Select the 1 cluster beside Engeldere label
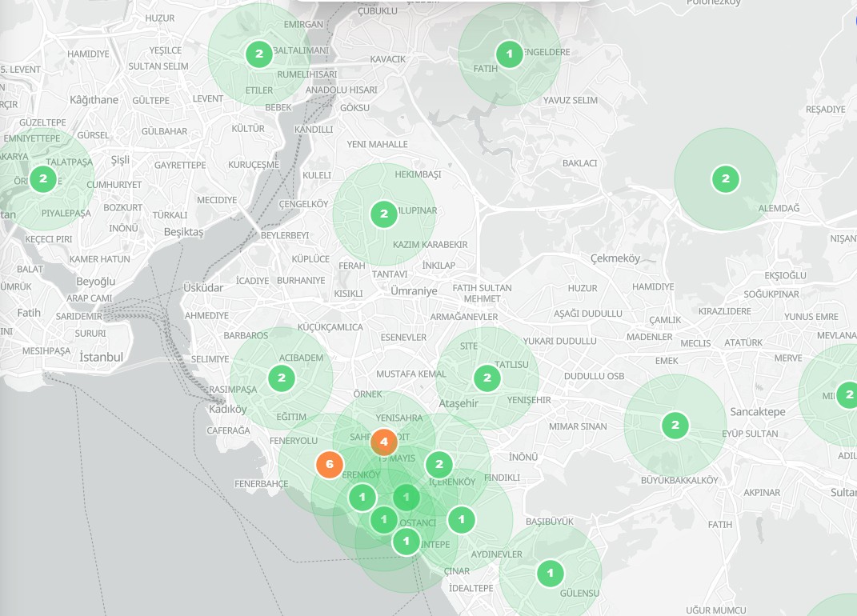 pos(510,54)
